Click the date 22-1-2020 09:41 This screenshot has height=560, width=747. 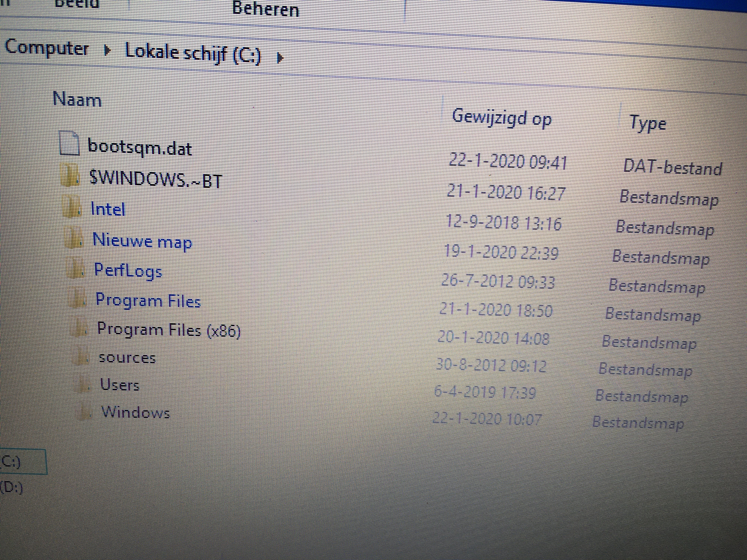pos(508,161)
